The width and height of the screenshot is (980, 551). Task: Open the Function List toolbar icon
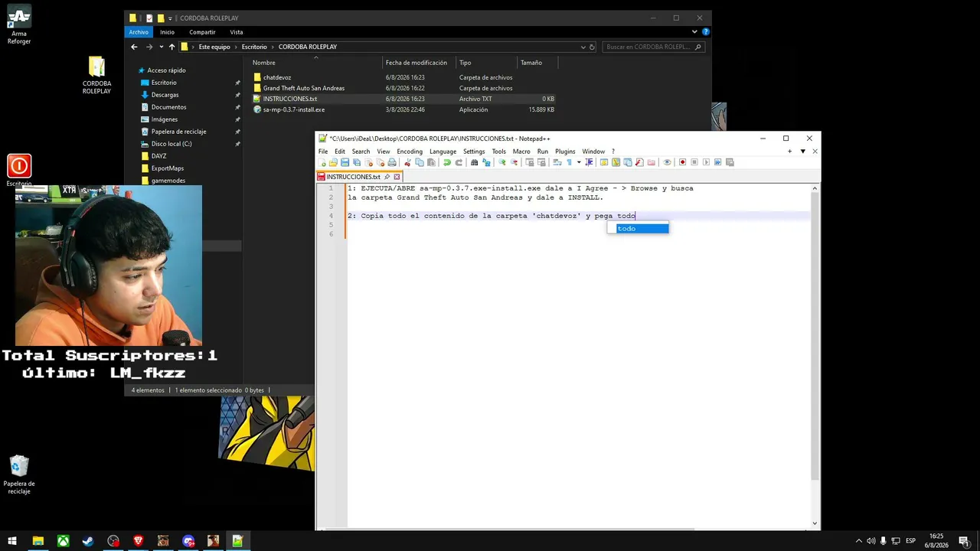click(639, 162)
